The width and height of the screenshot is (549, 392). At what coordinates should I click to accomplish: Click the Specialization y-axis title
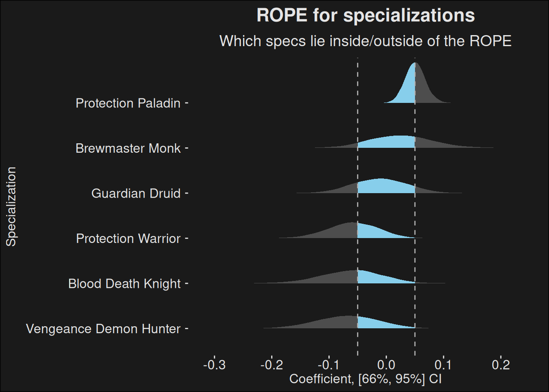(11, 206)
